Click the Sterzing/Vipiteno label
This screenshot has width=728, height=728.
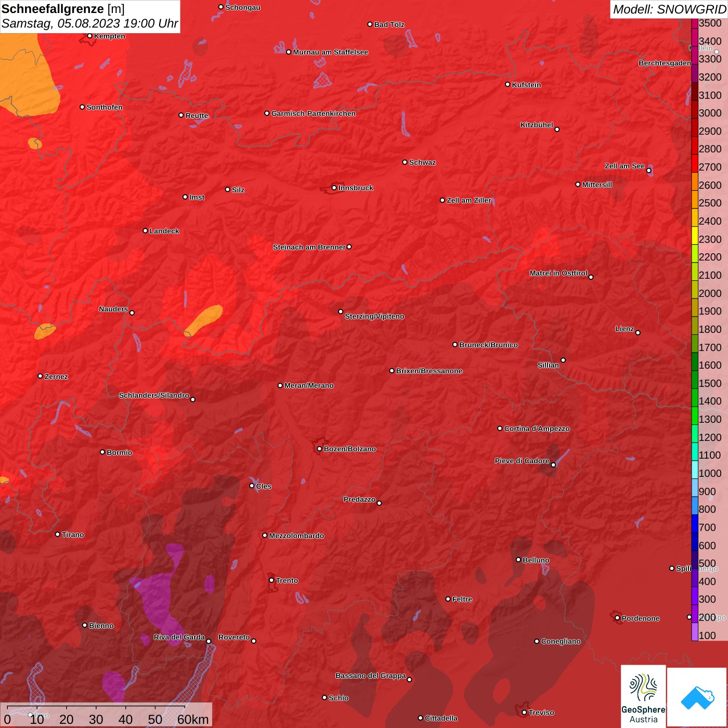[374, 316]
